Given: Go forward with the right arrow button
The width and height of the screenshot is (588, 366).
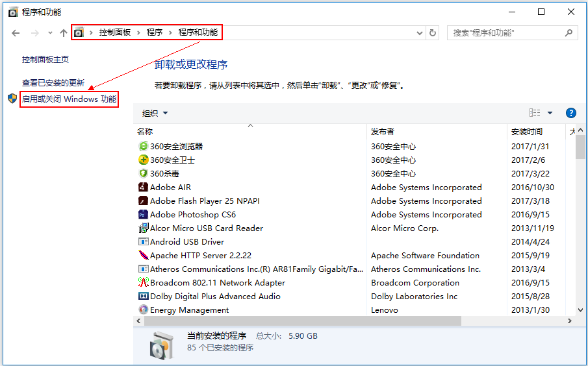Looking at the screenshot, I should (x=35, y=33).
